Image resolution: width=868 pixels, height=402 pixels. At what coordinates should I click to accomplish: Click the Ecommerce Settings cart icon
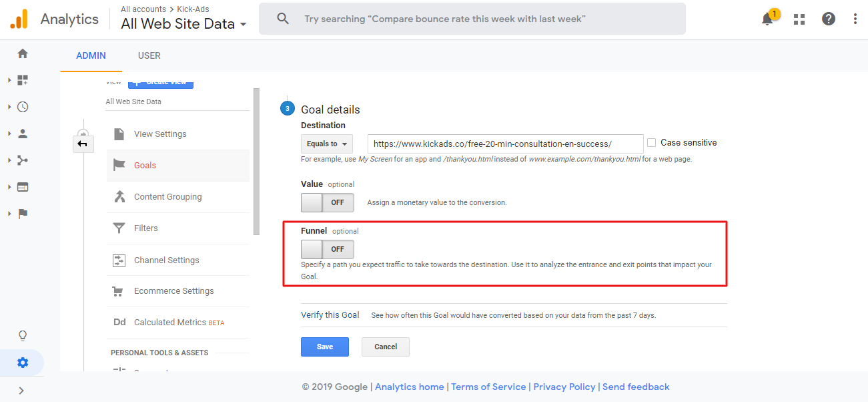point(119,291)
